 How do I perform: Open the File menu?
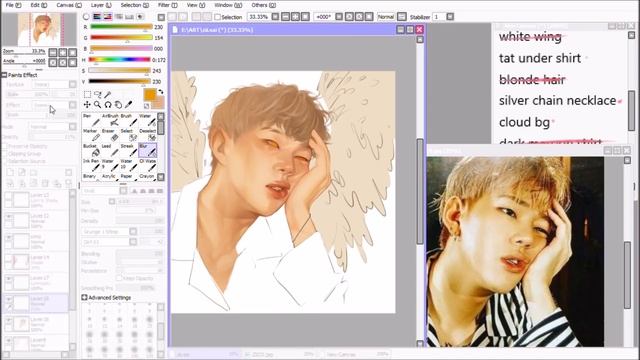coord(13,5)
